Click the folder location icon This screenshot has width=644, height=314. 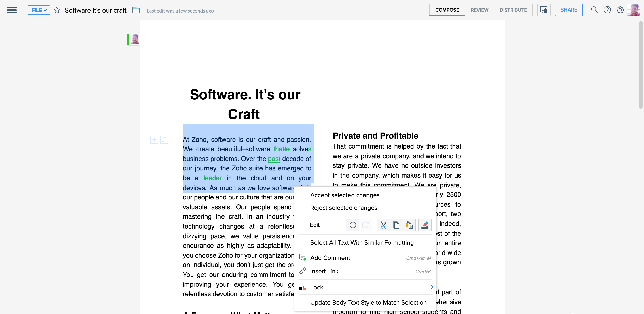[136, 10]
